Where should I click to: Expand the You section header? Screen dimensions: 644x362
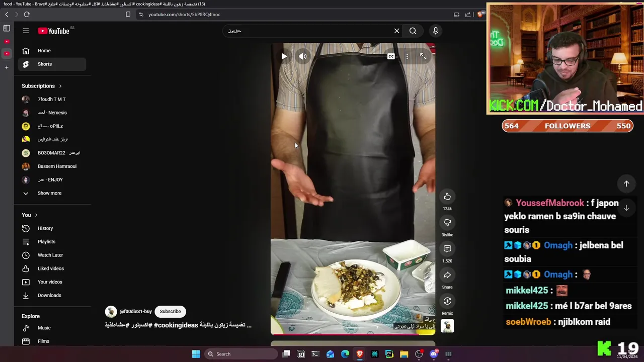[x=30, y=215]
